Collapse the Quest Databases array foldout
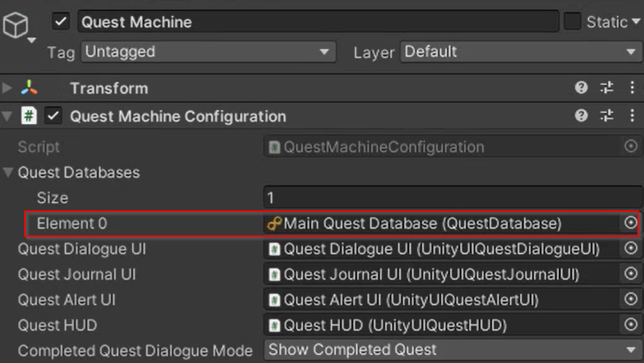This screenshot has height=363, width=644. 8,172
